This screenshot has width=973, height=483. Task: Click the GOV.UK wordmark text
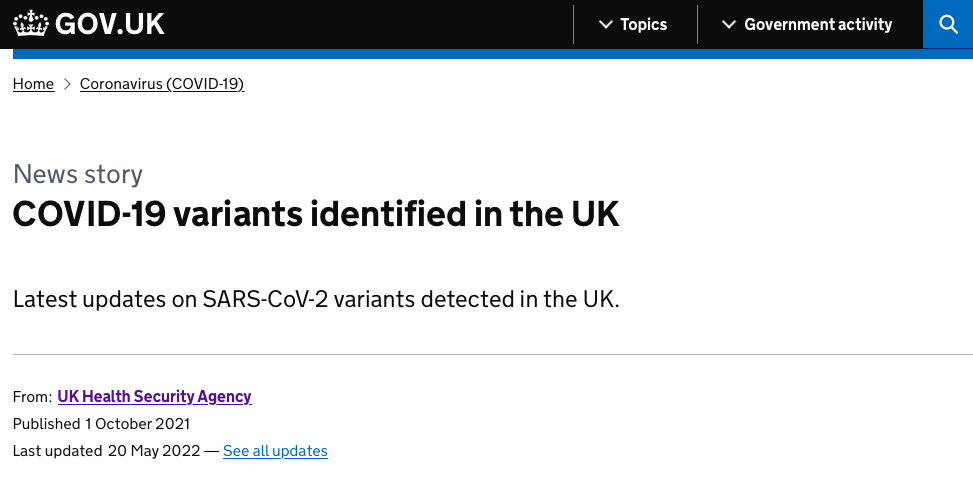[x=110, y=24]
